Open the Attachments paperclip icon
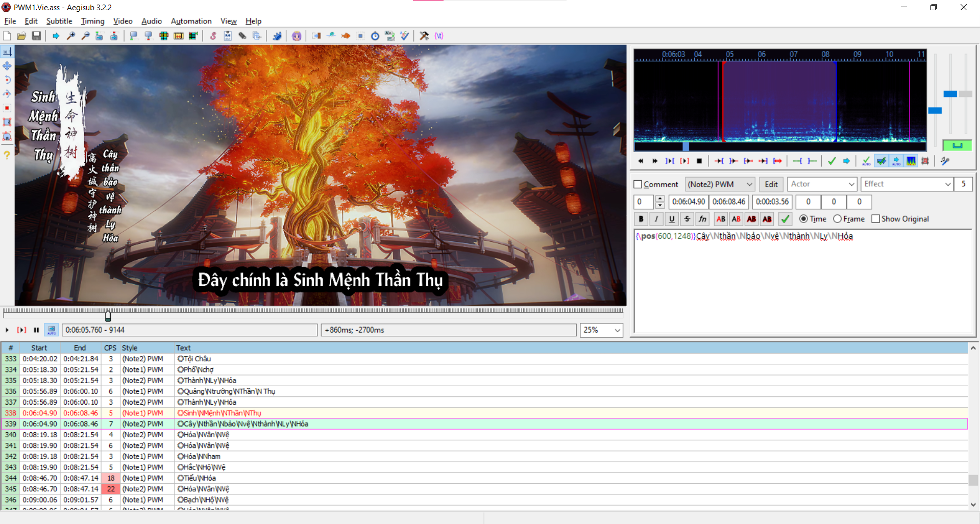Image resolution: width=980 pixels, height=524 pixels. point(242,36)
